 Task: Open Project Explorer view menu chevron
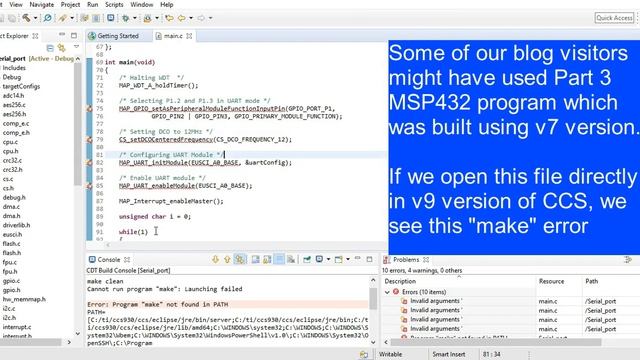[x=76, y=47]
